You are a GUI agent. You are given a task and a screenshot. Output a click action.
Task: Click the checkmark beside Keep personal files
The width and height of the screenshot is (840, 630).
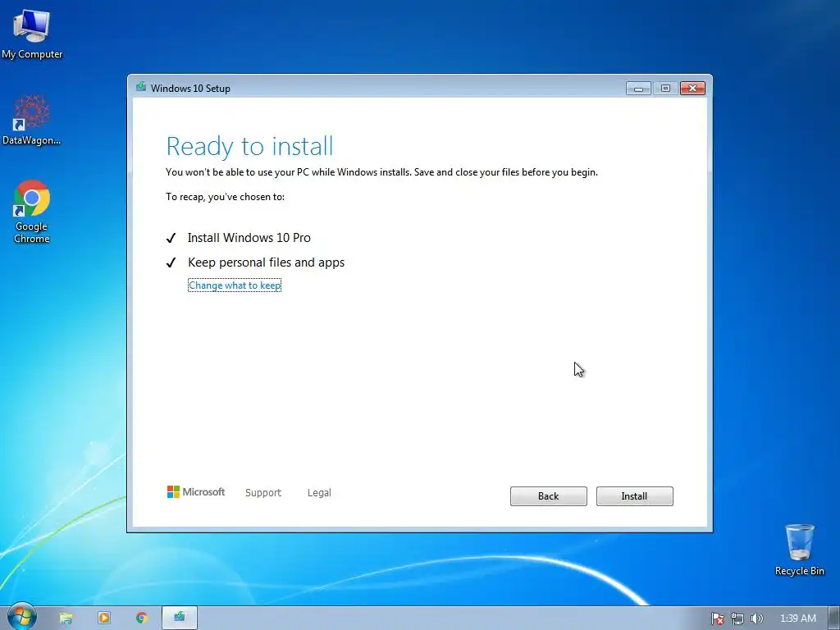(x=171, y=262)
